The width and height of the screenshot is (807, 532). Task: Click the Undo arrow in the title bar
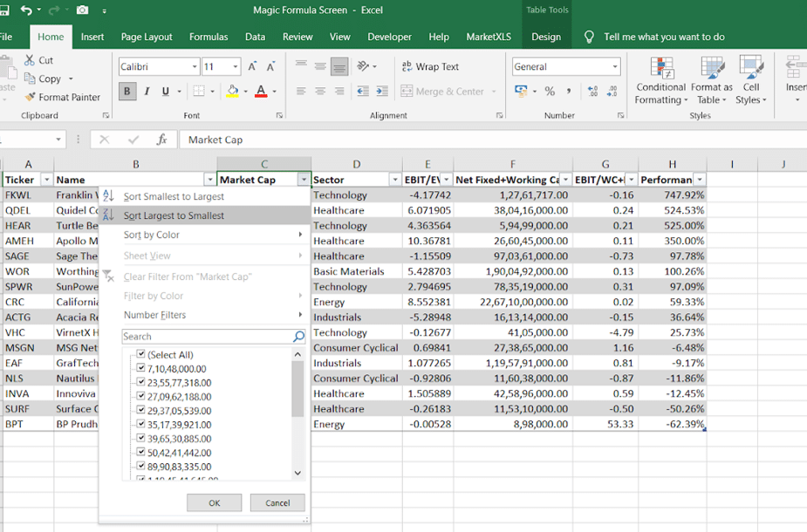25,10
